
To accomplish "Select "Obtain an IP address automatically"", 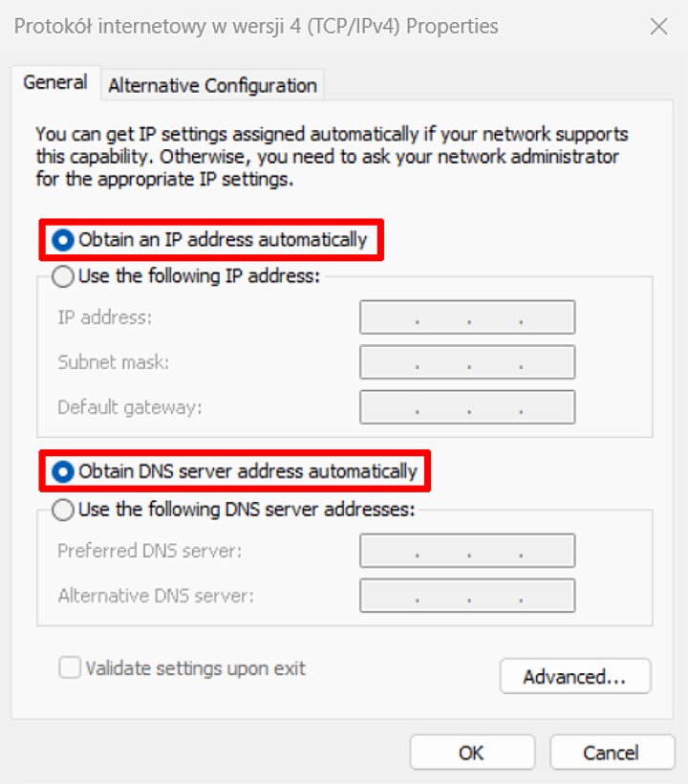I will click(x=63, y=240).
